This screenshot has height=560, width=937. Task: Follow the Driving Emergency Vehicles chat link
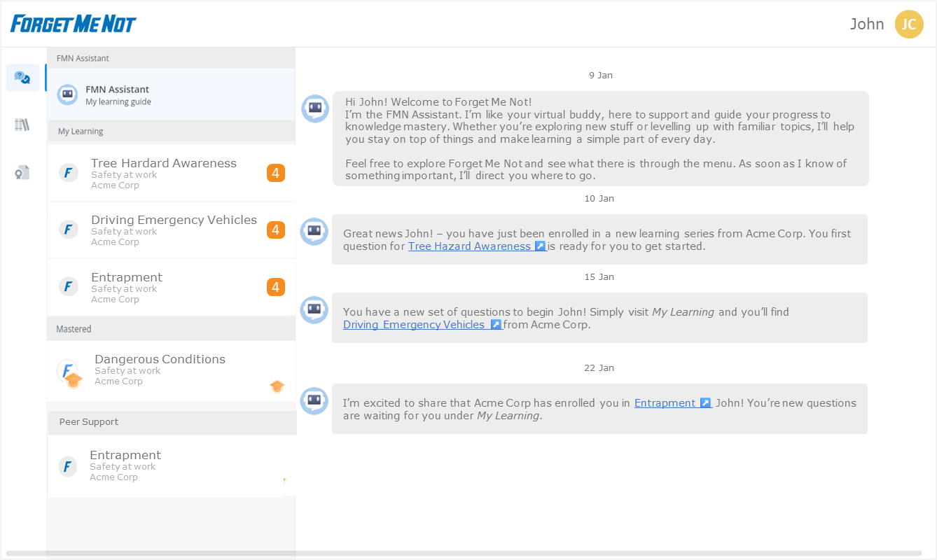pos(422,325)
